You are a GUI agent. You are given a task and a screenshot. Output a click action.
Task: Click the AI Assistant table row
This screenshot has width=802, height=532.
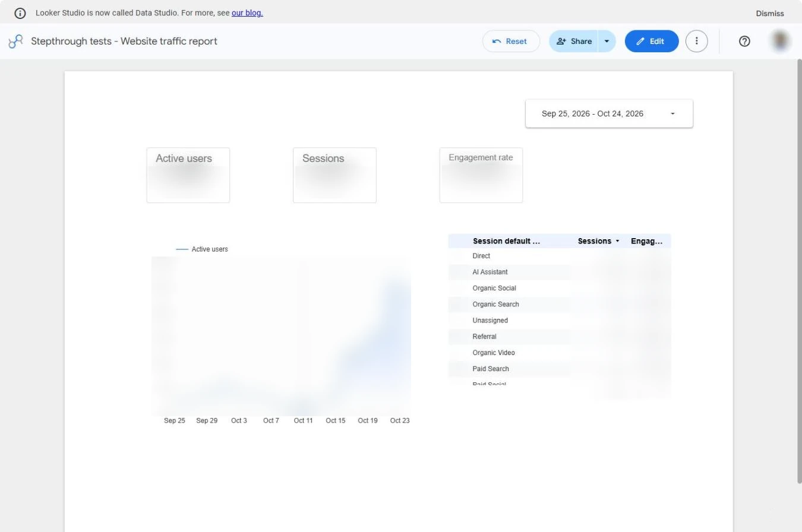(560, 272)
